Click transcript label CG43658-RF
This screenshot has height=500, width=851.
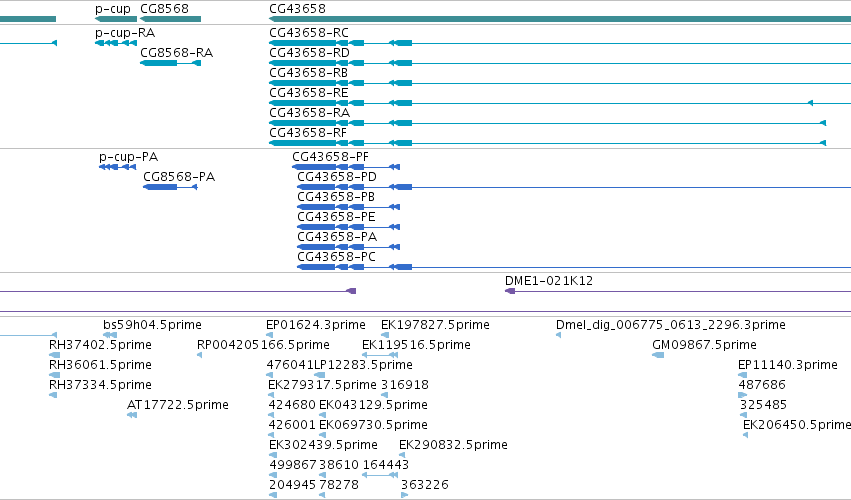pyautogui.click(x=308, y=133)
